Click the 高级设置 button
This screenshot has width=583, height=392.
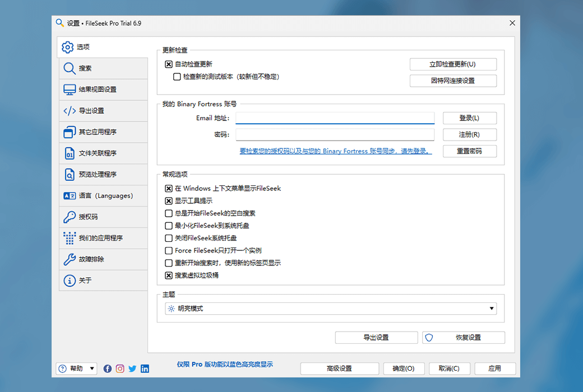tap(340, 368)
